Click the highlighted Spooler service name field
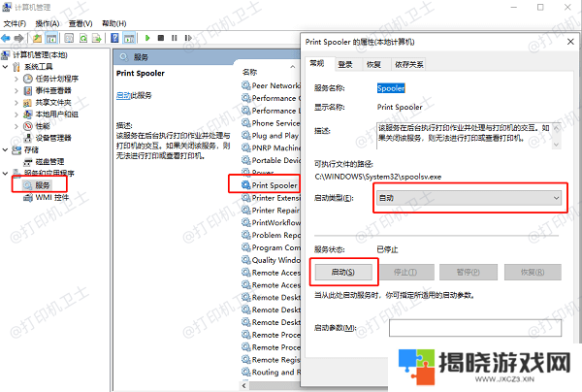The width and height of the screenshot is (582, 392). click(x=391, y=88)
